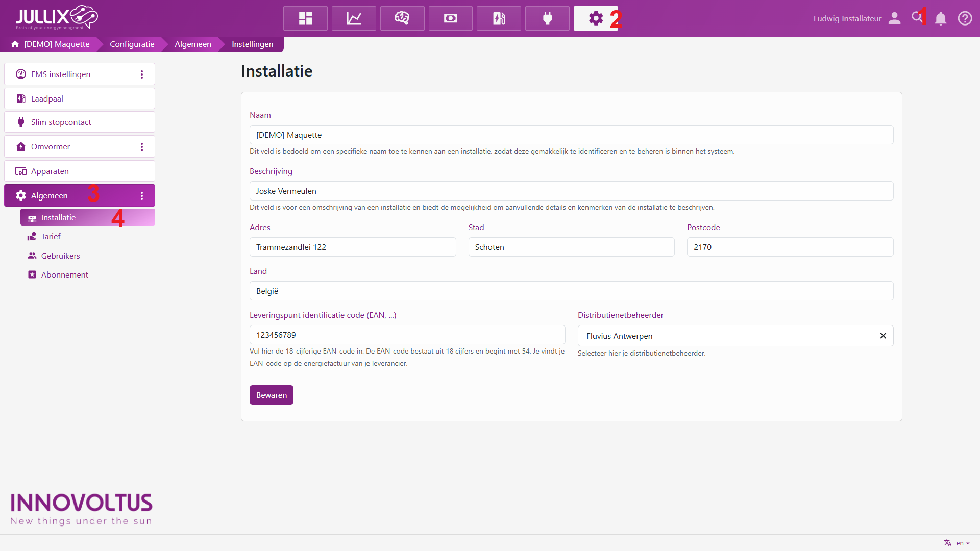Click the help question mark icon

(x=965, y=19)
